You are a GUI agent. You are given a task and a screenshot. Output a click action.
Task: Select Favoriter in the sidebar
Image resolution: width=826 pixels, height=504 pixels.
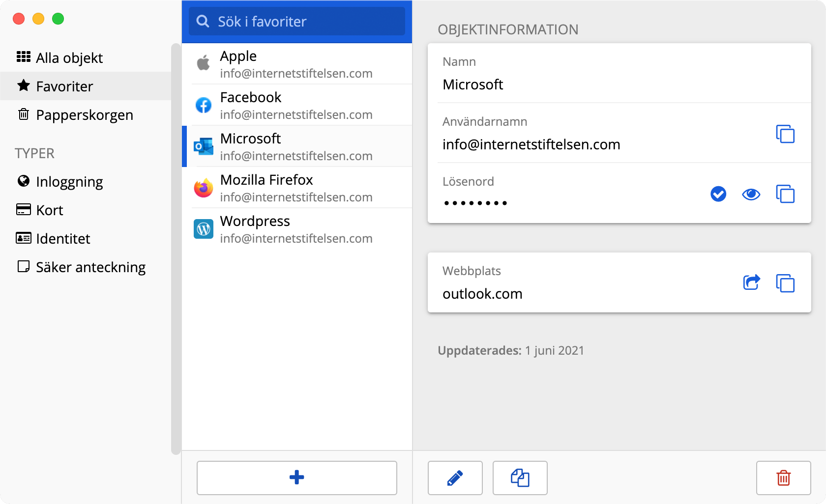(x=86, y=86)
